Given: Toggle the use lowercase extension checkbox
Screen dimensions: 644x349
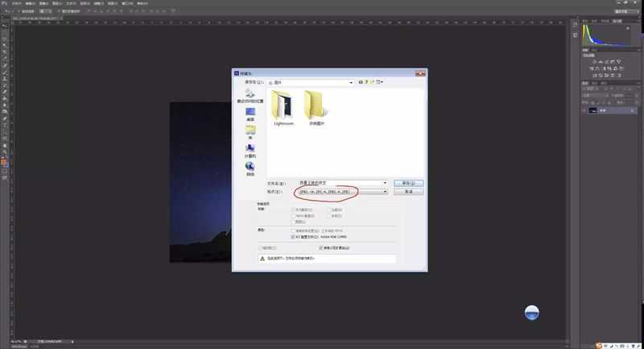Looking at the screenshot, I should (321, 248).
